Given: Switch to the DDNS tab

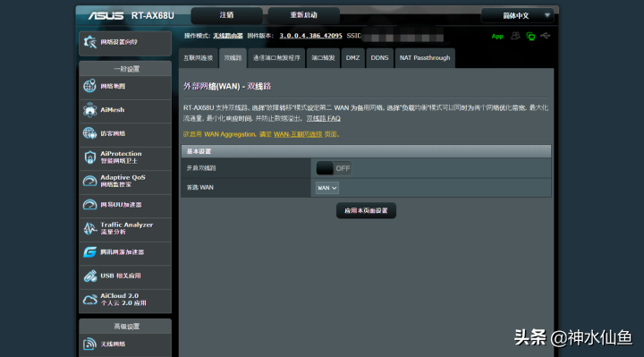Looking at the screenshot, I should click(379, 58).
